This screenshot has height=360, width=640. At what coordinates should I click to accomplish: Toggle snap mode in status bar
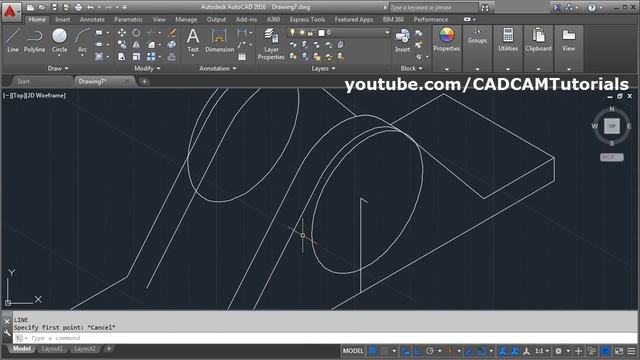click(x=384, y=351)
